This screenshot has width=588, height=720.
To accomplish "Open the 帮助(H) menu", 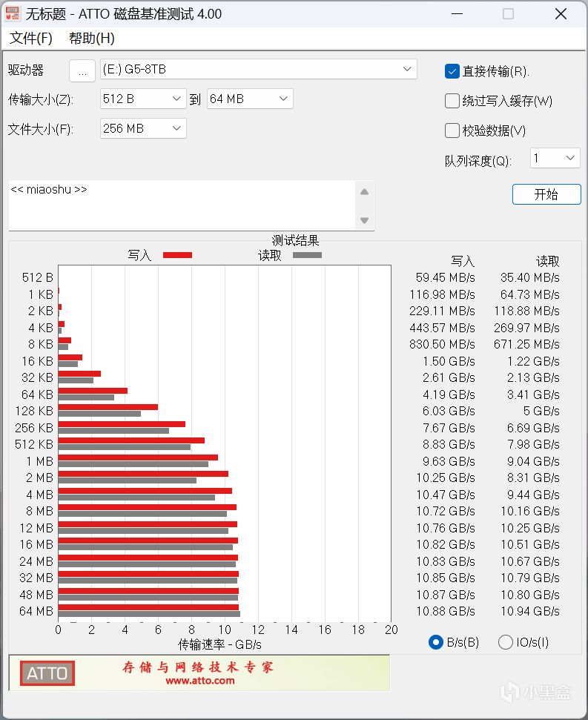I will point(91,38).
